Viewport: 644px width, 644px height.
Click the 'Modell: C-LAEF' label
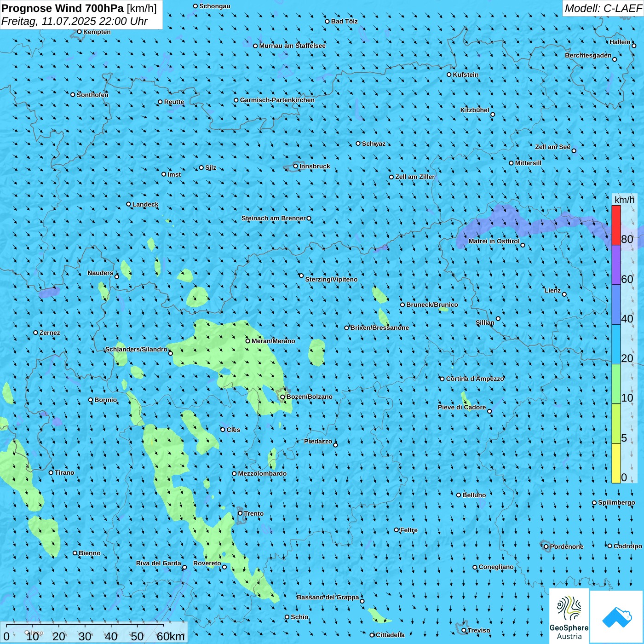click(603, 8)
